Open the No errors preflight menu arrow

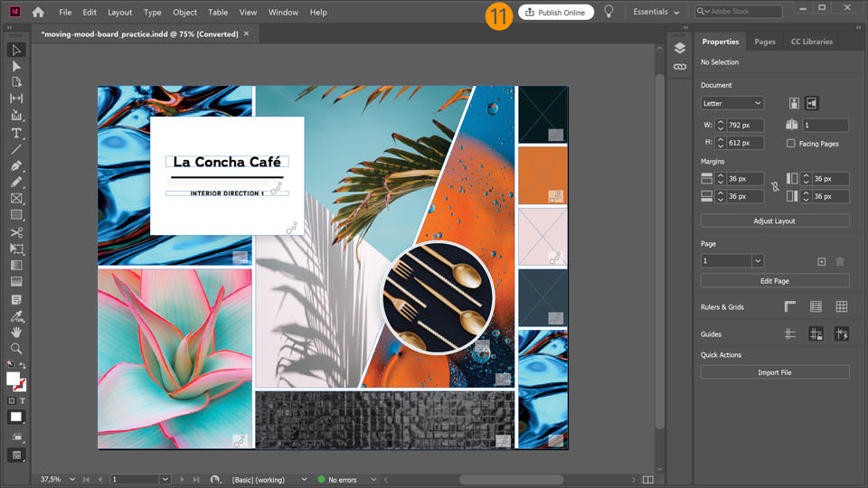point(373,480)
